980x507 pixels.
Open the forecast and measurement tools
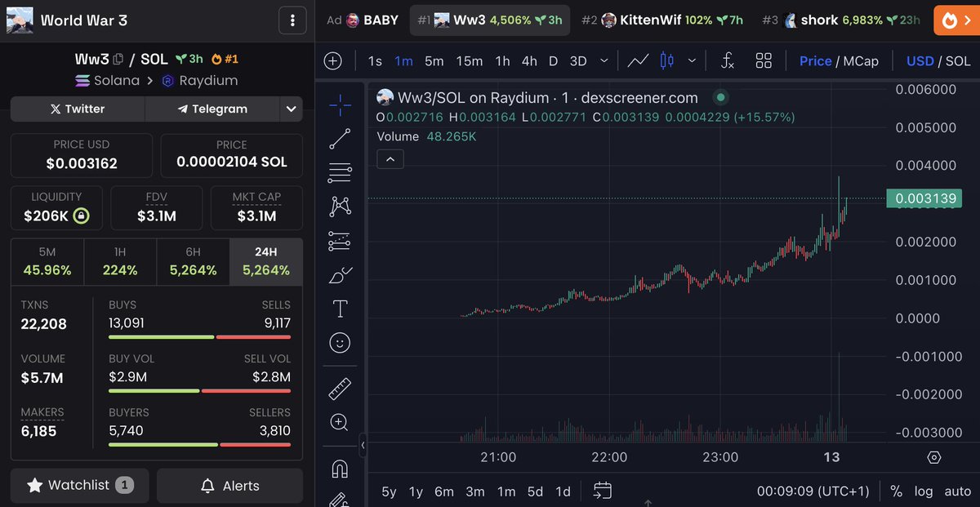[x=340, y=241]
